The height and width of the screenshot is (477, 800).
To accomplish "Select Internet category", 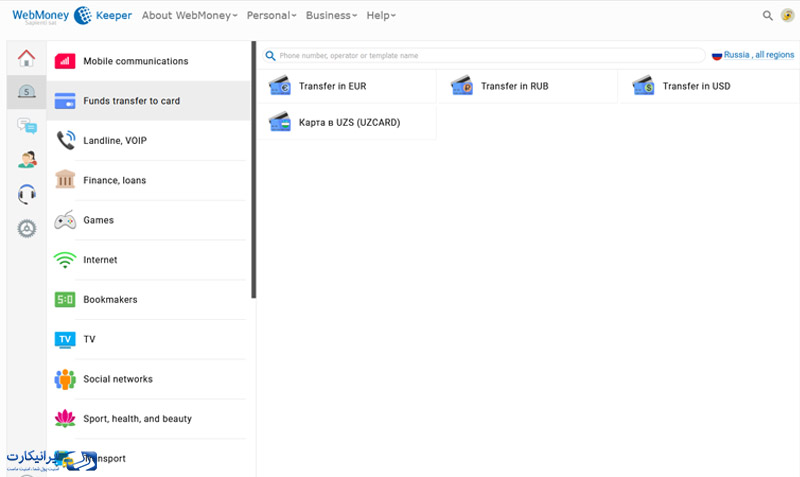I will click(148, 260).
